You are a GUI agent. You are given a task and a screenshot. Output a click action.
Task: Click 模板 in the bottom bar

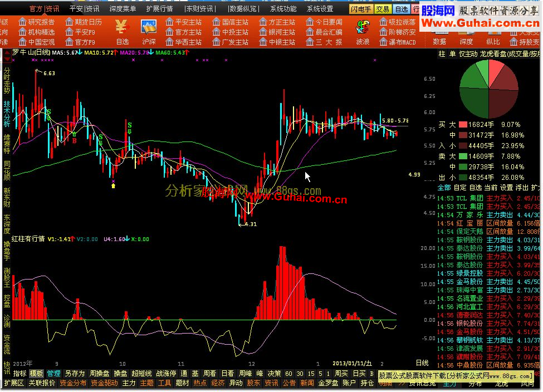(x=36, y=374)
